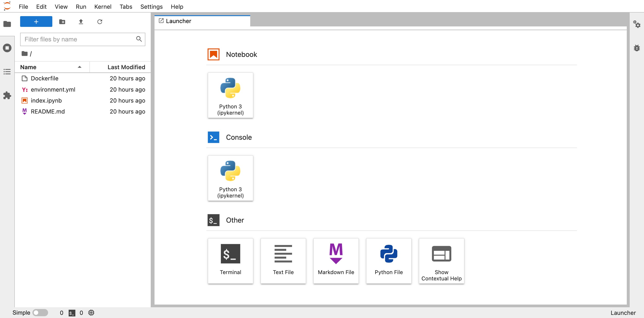Launch a Python 3 ipykernel console

tap(230, 178)
